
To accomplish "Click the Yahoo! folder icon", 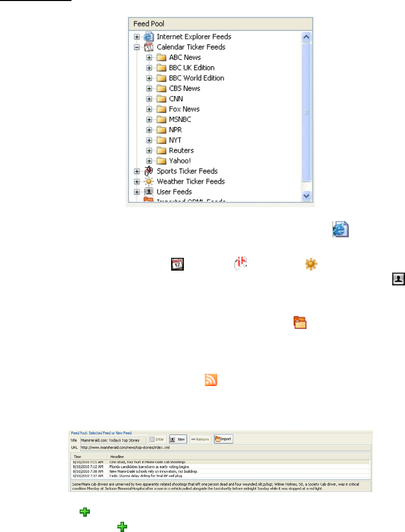I will [161, 161].
